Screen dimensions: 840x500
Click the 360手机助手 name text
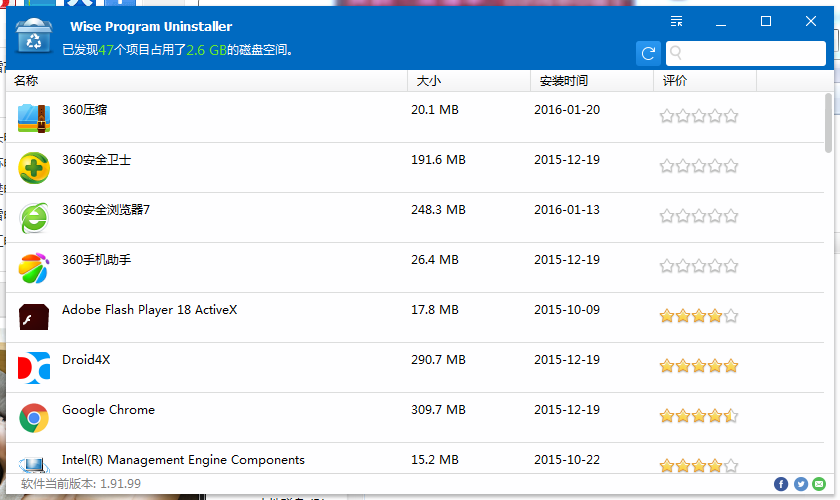tap(96, 260)
